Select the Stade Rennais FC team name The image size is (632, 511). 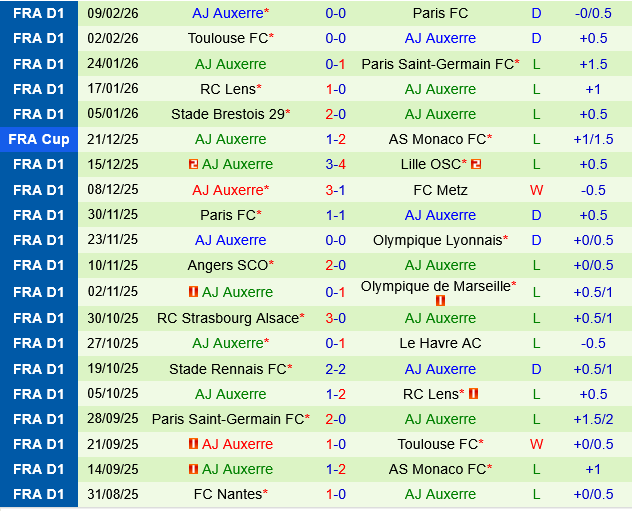(228, 369)
